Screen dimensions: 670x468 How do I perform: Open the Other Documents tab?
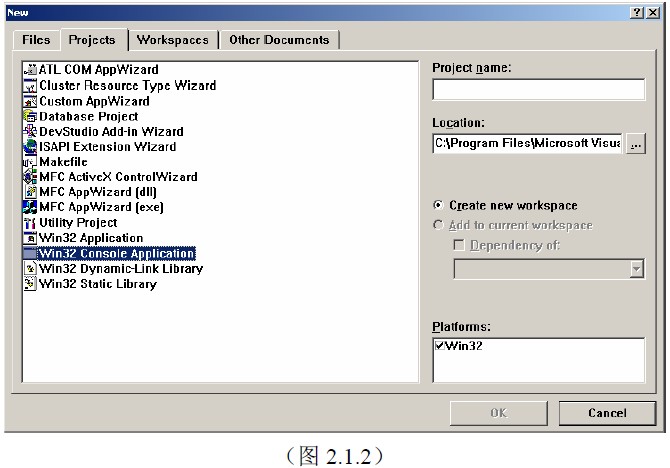coord(279,40)
